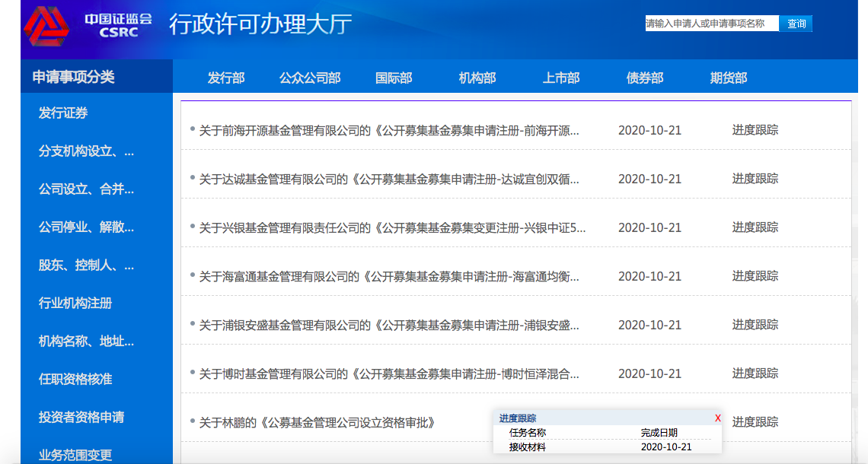The height and width of the screenshot is (464, 868).
Task: Switch to the 机构部 tab
Action: pyautogui.click(x=477, y=78)
